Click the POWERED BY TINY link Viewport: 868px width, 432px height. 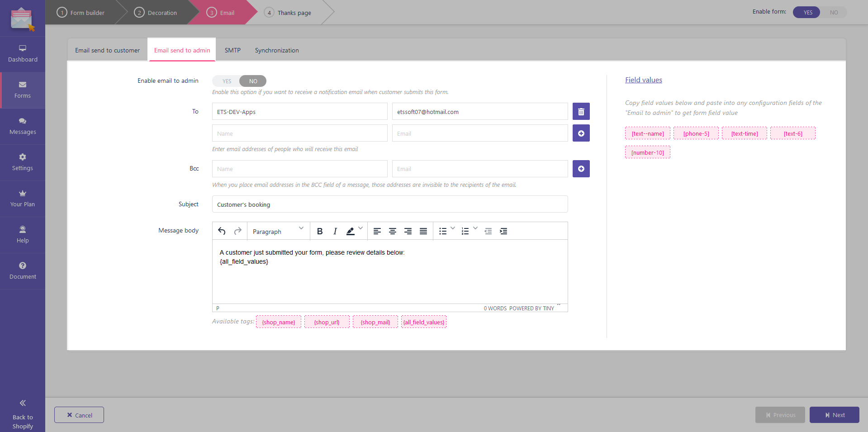click(x=531, y=309)
